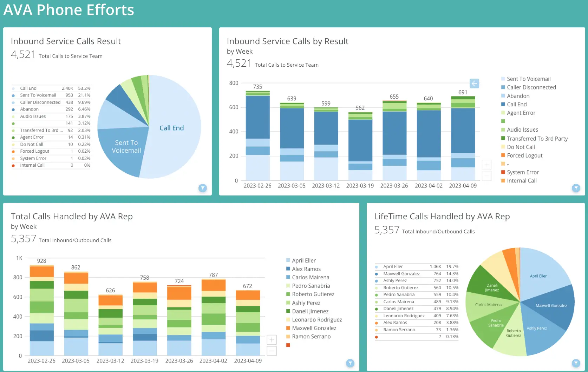The image size is (588, 372).
Task: Click the unlabeled green swatch in weekly results legend
Action: click(503, 121)
